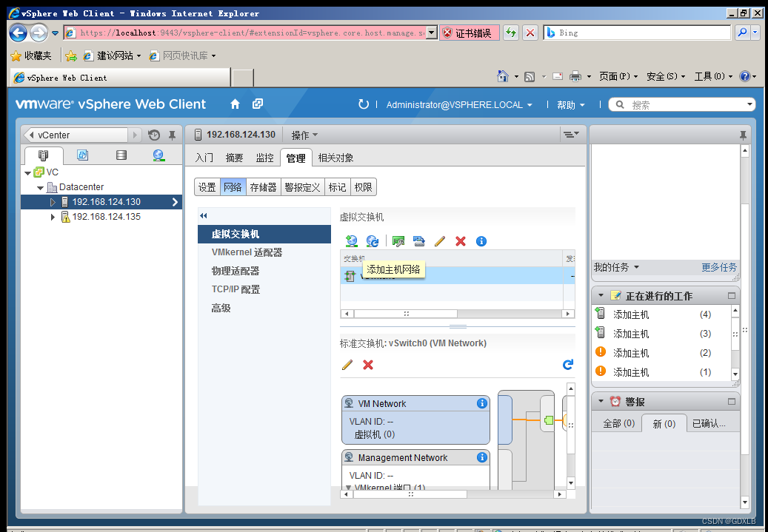Open the Networking inventory tab
The image size is (768, 532).
coord(158,155)
